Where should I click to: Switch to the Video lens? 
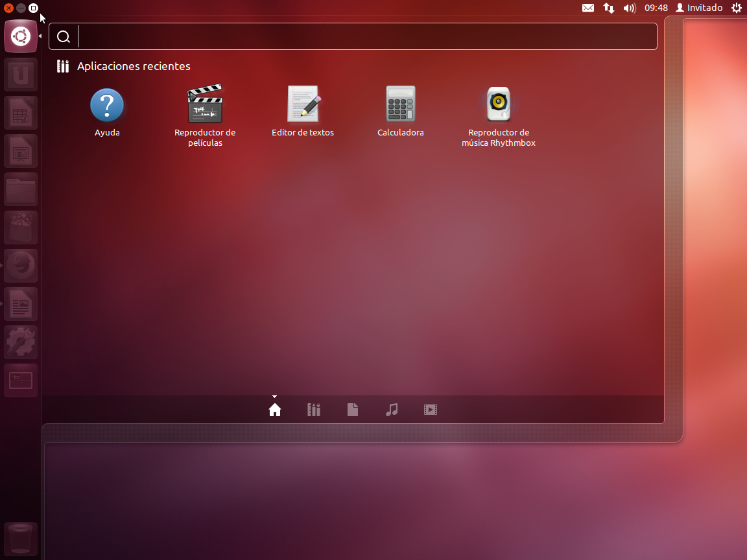click(x=431, y=410)
